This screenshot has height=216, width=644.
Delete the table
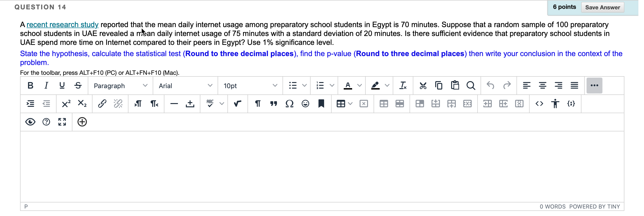coord(364,104)
